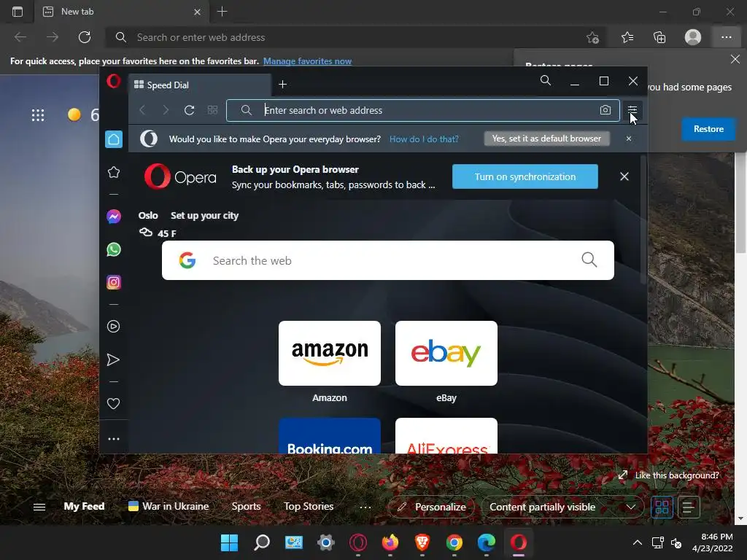The image size is (747, 560).
Task: Click Opera's reload page icon
Action: point(189,110)
